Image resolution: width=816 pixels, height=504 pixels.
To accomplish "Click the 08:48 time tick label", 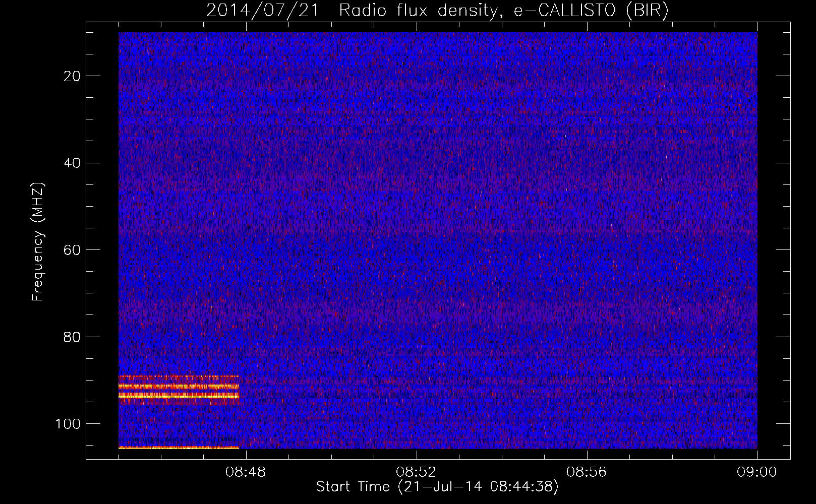I will click(246, 472).
